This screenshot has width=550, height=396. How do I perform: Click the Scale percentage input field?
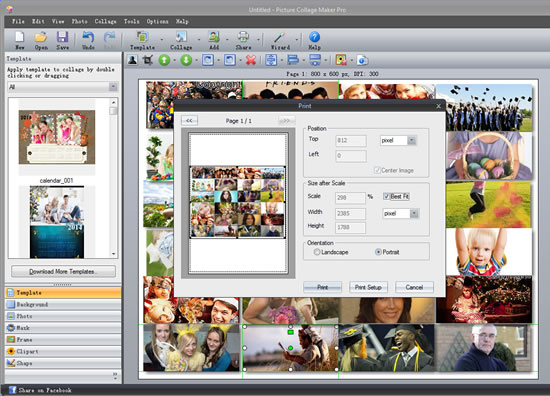(350, 198)
